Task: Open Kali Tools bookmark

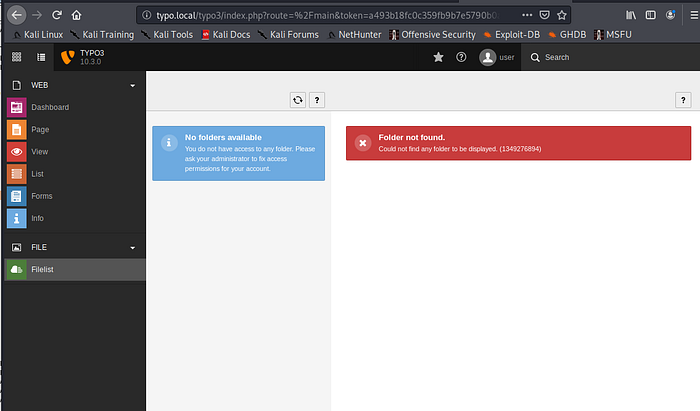Action: (166, 34)
